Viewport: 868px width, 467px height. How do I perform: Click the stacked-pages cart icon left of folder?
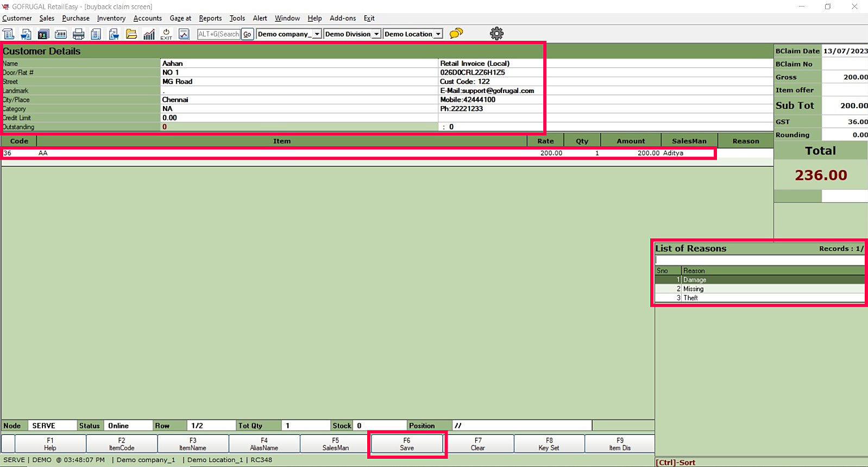tap(114, 34)
